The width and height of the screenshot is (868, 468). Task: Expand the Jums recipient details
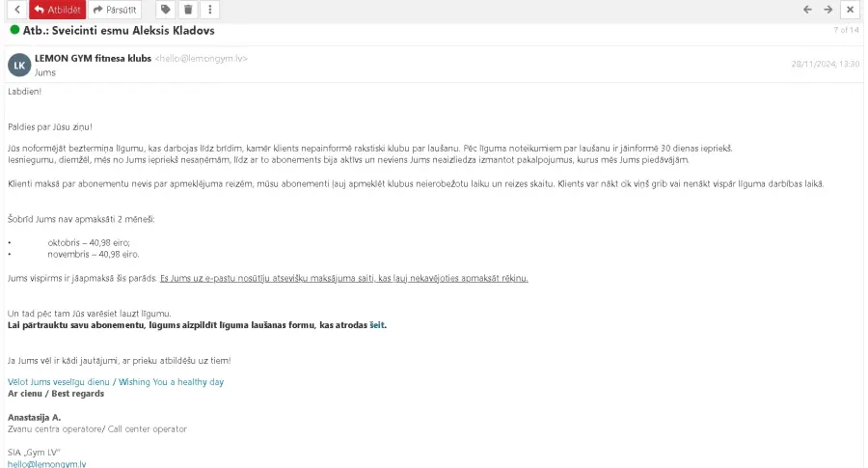44,72
